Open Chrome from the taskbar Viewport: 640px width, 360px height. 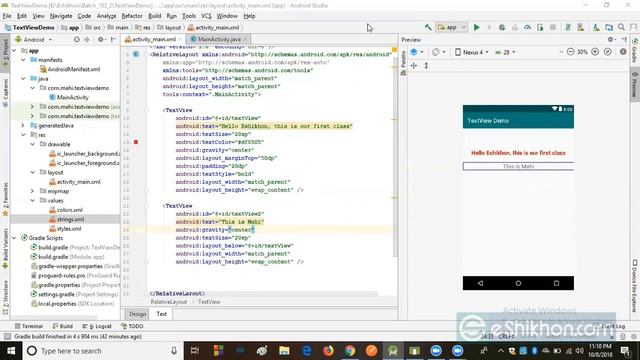pyautogui.click(x=350, y=351)
